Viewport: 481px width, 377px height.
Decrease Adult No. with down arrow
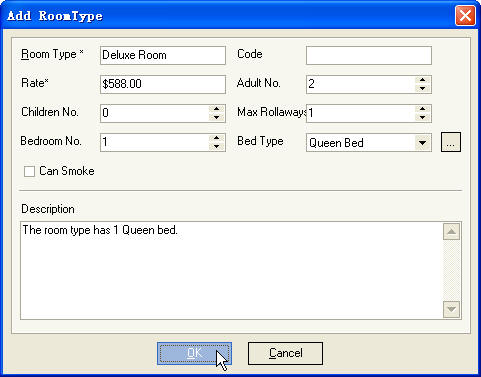(422, 88)
